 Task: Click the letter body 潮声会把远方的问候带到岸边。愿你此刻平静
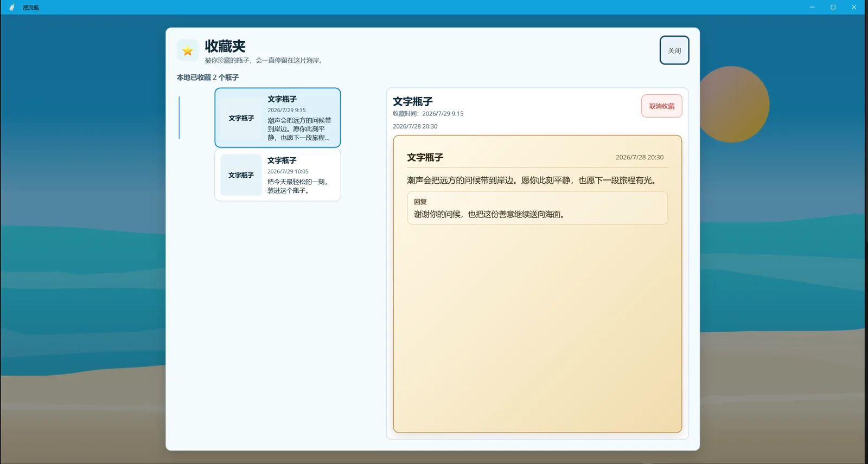(x=533, y=181)
